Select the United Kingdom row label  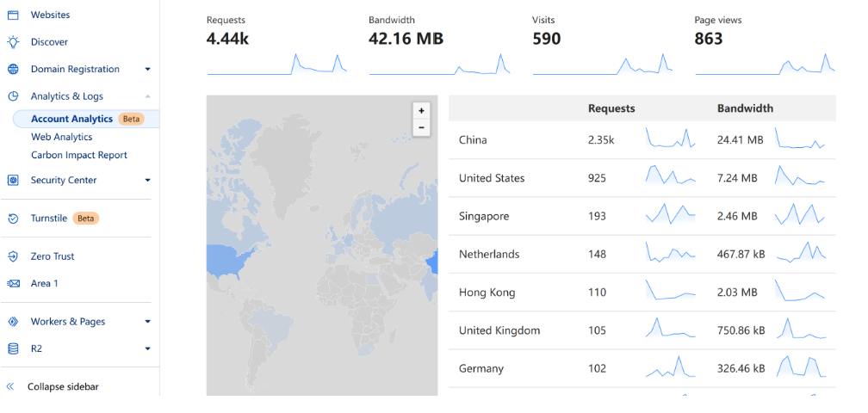(x=499, y=330)
